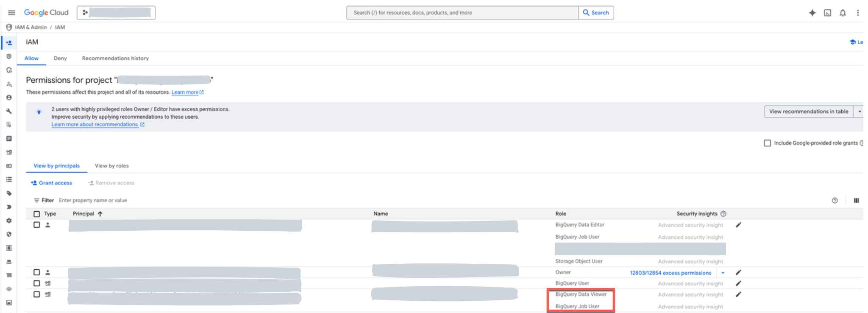Switch to the Allow tab
The width and height of the screenshot is (868, 313).
[x=31, y=59]
